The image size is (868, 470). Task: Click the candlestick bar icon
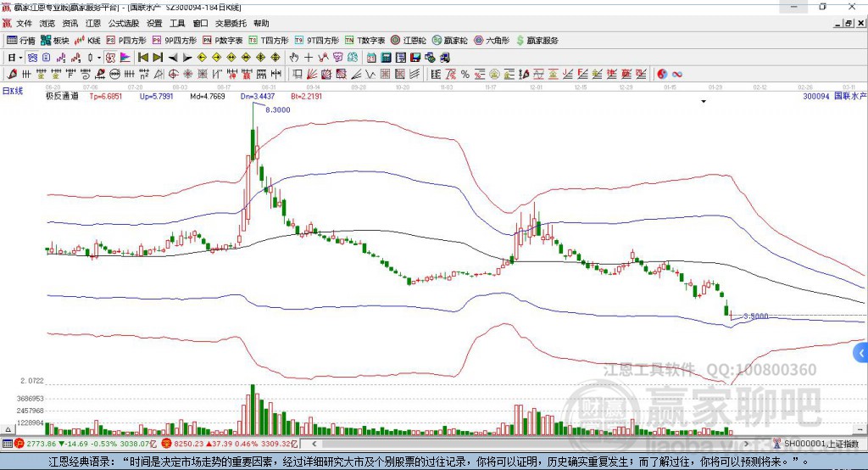(90, 58)
